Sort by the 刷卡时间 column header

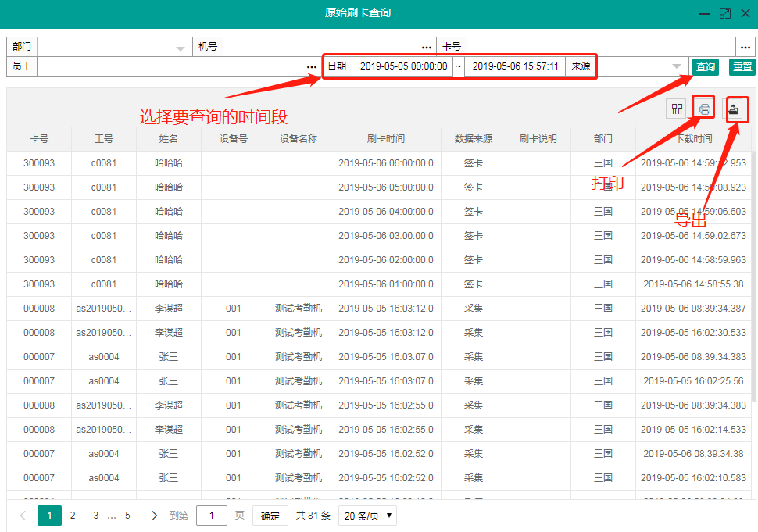(386, 139)
